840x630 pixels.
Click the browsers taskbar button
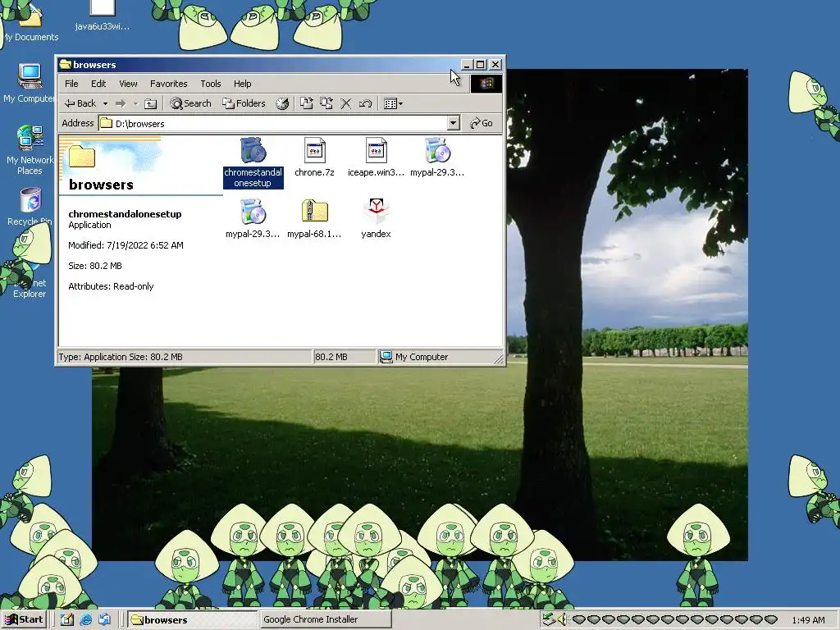tap(194, 619)
